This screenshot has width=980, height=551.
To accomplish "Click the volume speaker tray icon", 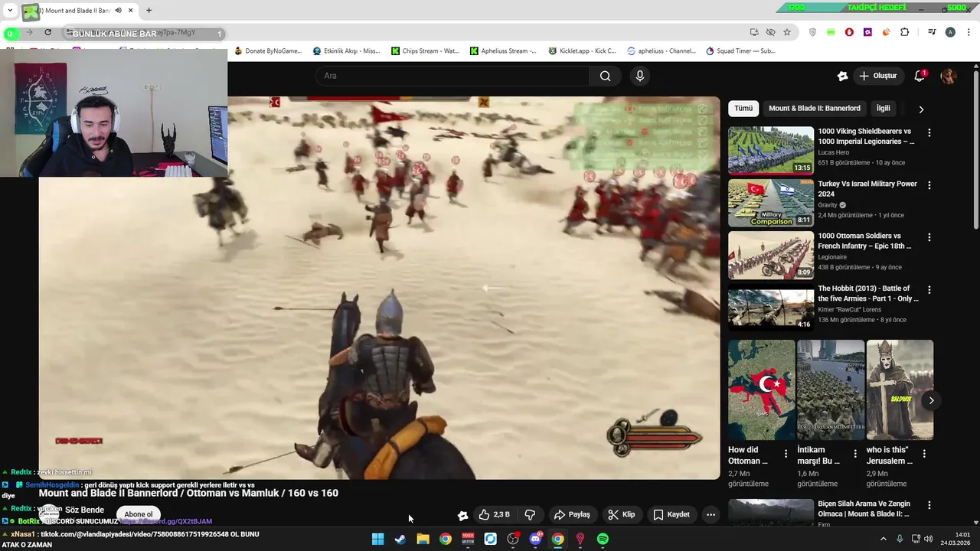I will point(928,539).
